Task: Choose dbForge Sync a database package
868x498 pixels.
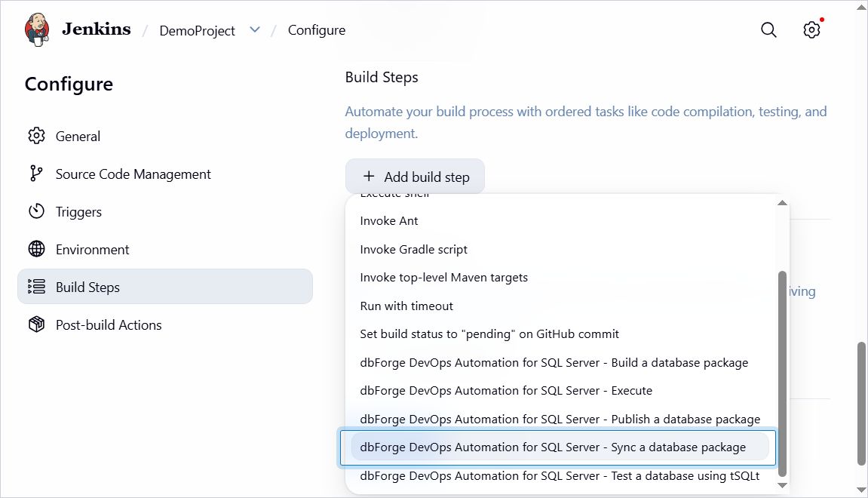Action: (x=560, y=447)
